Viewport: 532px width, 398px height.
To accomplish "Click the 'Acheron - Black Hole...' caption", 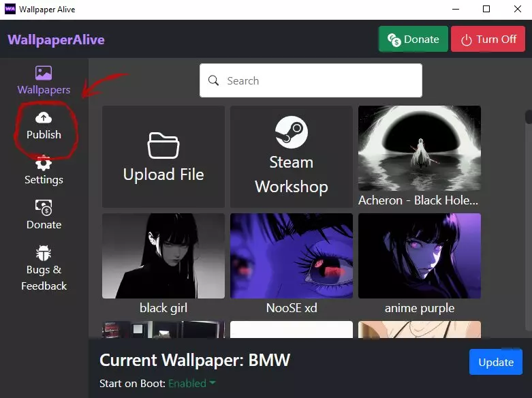I will [418, 200].
